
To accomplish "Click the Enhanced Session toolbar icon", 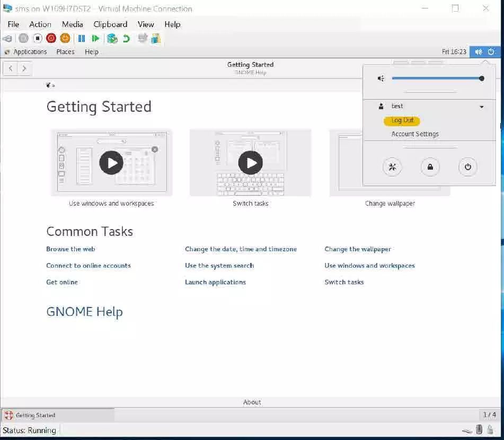I will coord(143,38).
